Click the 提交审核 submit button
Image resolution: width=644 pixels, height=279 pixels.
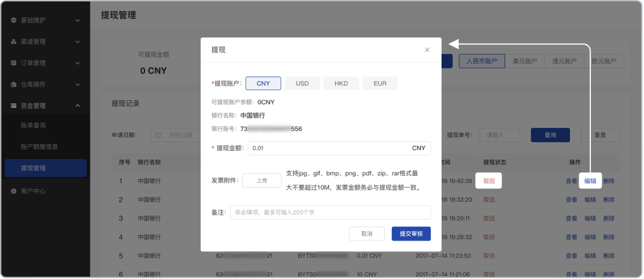(x=411, y=234)
